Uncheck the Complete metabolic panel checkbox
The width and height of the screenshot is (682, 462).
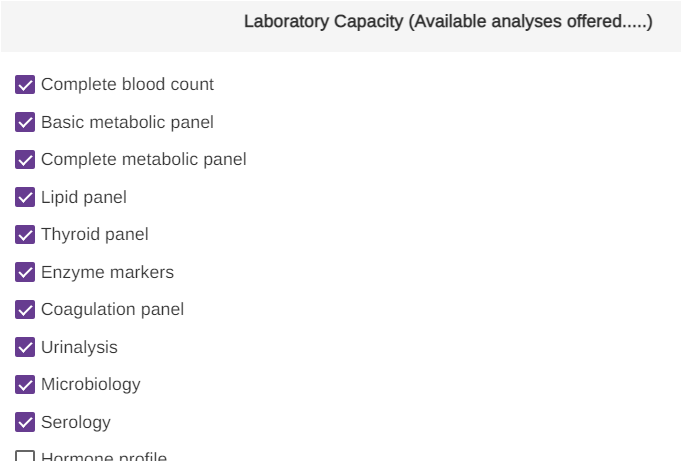(x=26, y=160)
